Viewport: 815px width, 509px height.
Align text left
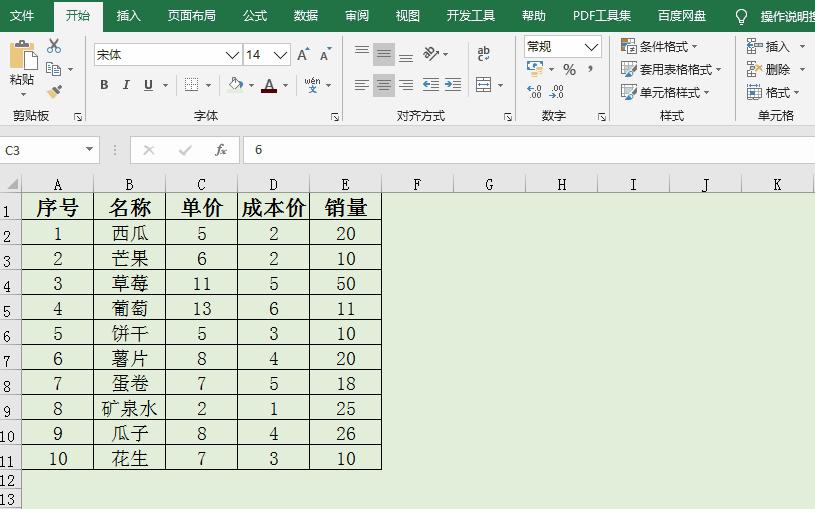point(362,85)
